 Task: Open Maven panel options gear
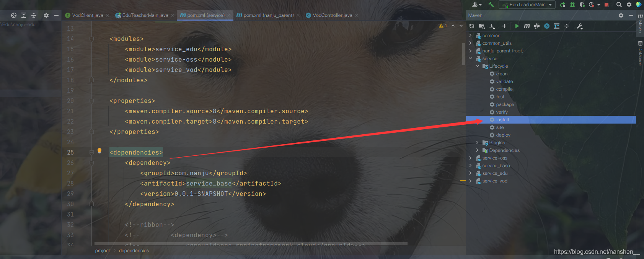[x=621, y=15]
